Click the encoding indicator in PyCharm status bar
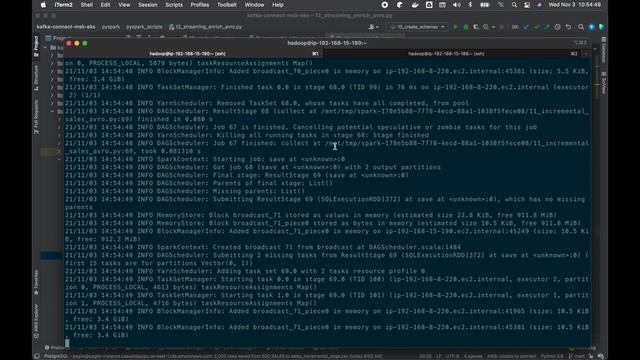The image size is (640, 360). point(452,356)
